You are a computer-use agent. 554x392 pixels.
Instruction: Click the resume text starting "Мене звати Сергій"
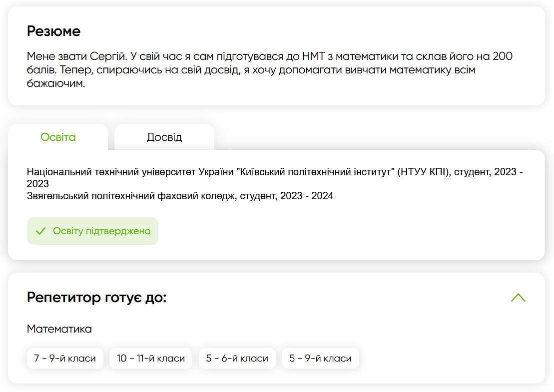pos(270,69)
